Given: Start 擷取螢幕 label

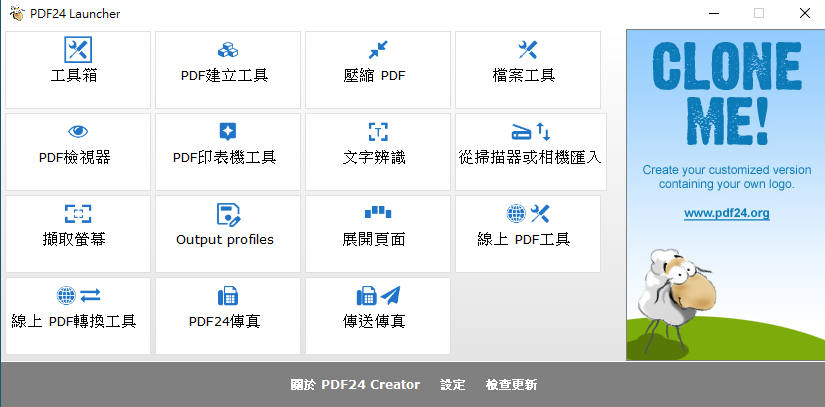Looking at the screenshot, I should tap(74, 240).
